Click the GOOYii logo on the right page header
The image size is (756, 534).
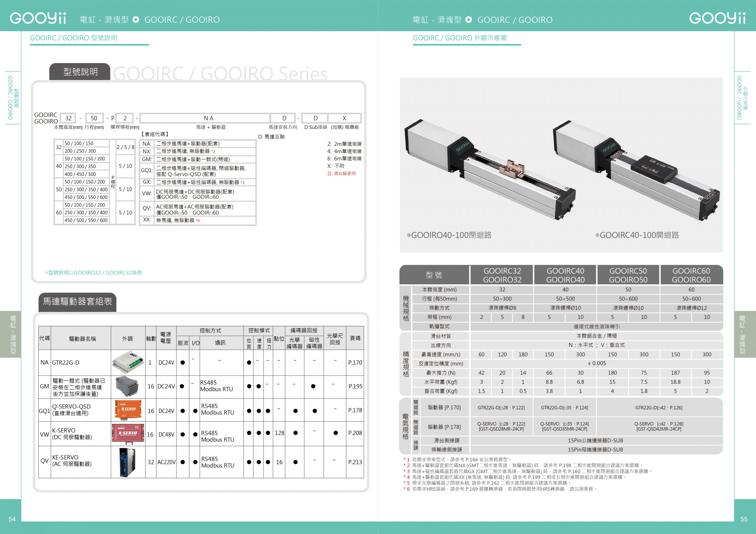pos(717,18)
